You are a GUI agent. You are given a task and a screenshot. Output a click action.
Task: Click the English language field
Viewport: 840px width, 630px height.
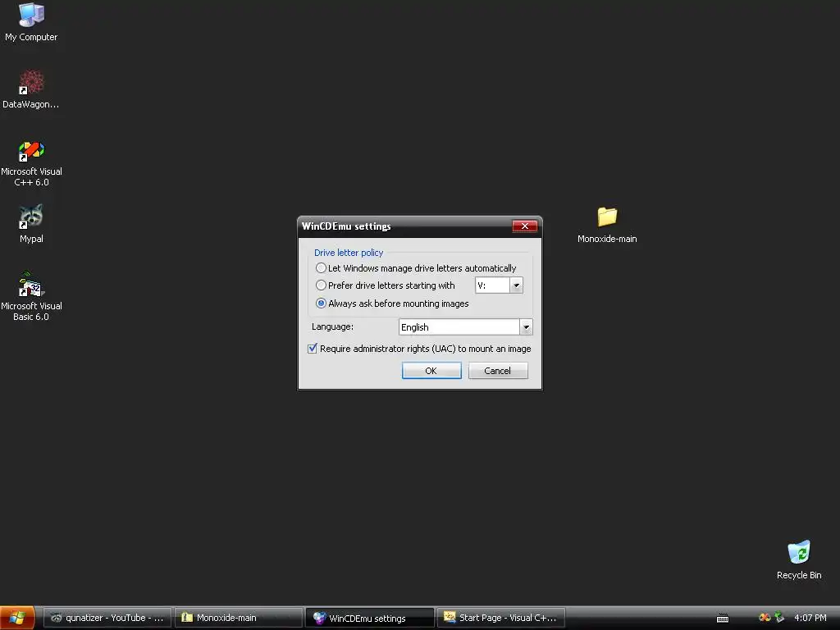click(459, 326)
